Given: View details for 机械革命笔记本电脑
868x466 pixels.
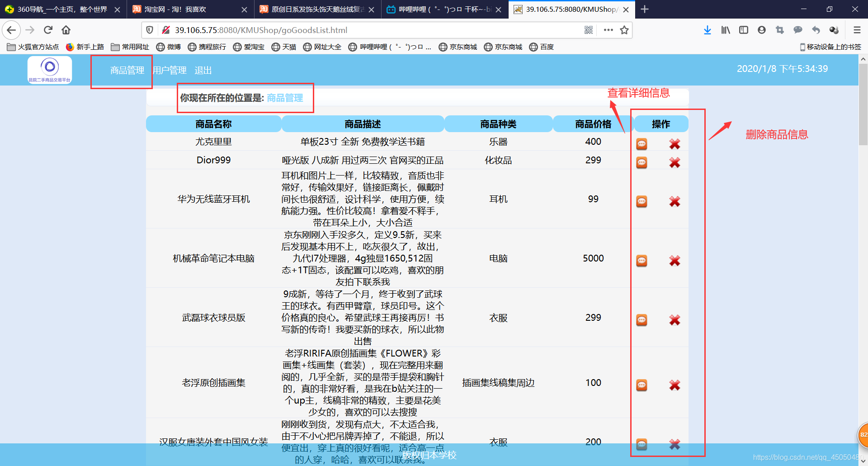Looking at the screenshot, I should pyautogui.click(x=642, y=261).
